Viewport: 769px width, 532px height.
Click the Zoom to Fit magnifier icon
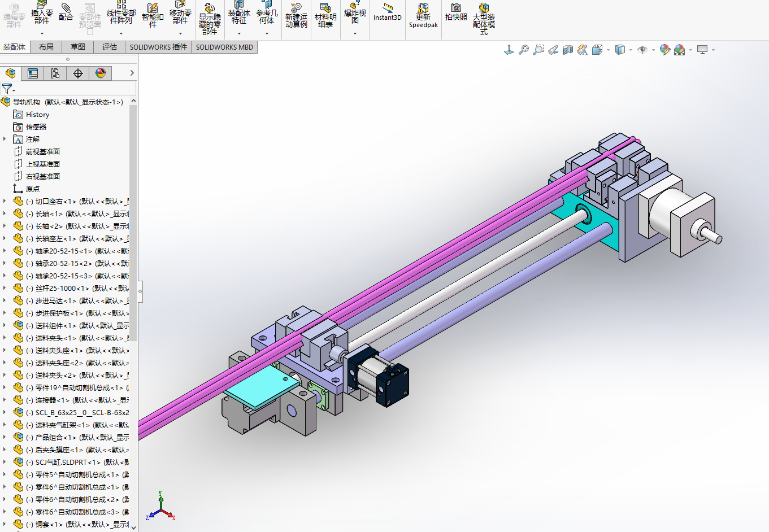524,50
